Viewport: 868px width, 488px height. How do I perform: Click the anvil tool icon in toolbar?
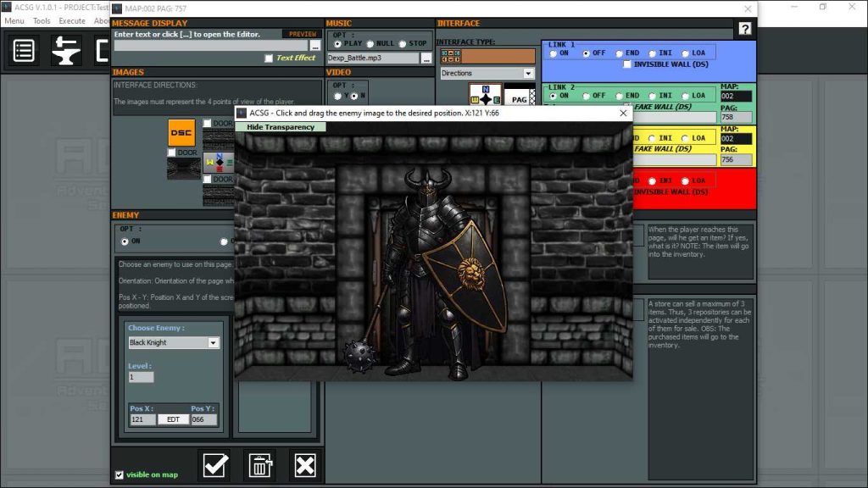coord(65,51)
